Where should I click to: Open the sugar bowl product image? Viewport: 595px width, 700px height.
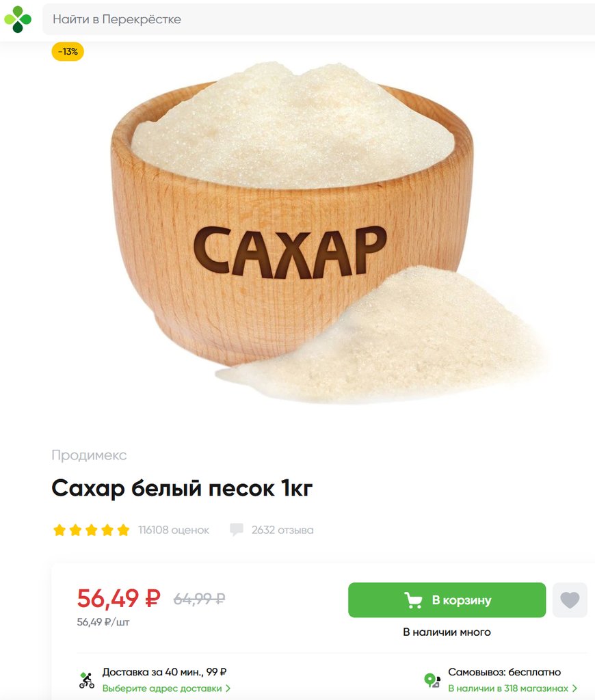click(x=328, y=232)
